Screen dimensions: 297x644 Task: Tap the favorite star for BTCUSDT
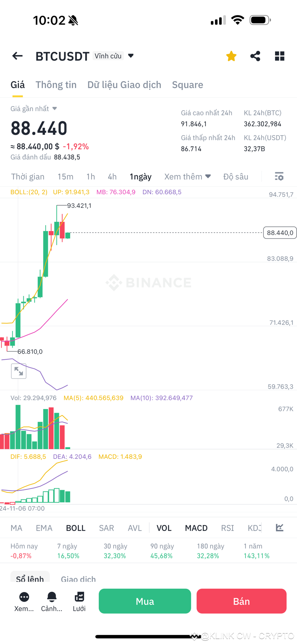point(231,56)
